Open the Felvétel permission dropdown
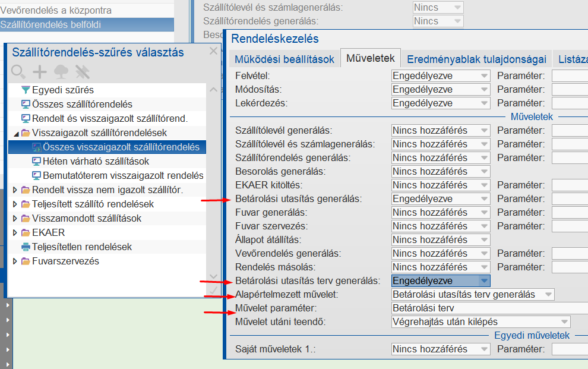 pyautogui.click(x=441, y=75)
